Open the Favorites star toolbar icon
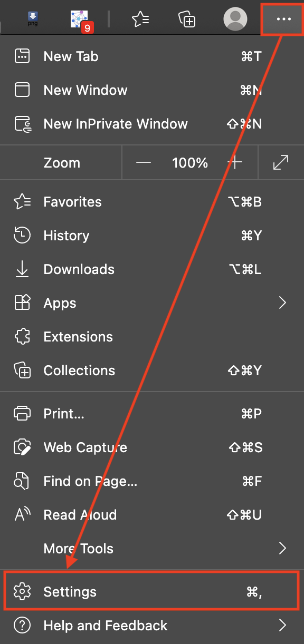 click(140, 19)
